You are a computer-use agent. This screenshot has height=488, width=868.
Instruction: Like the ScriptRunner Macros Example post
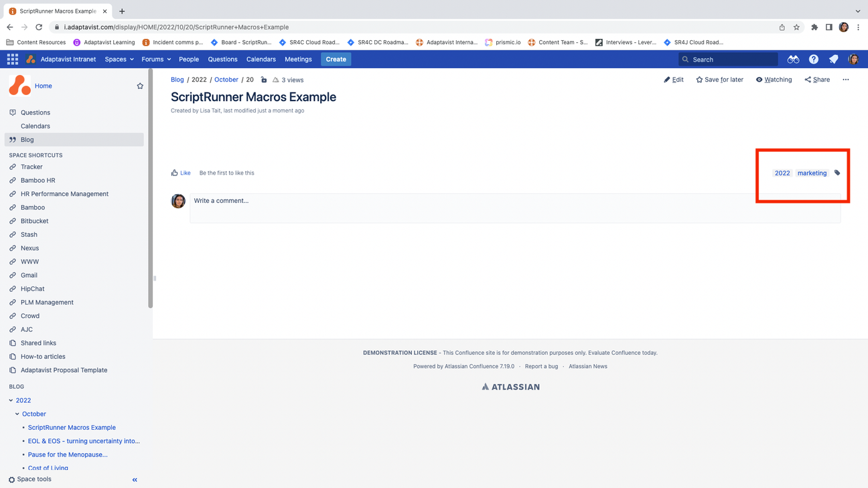pos(181,172)
